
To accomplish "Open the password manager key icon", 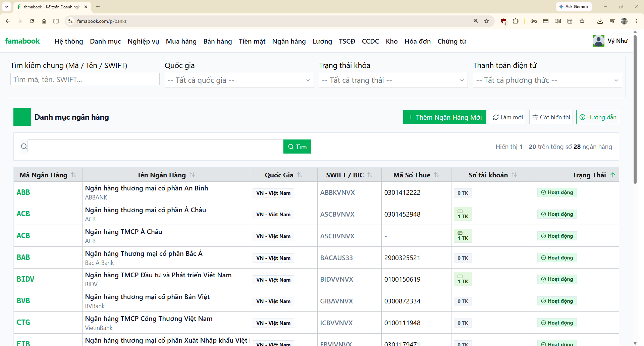I will point(534,21).
